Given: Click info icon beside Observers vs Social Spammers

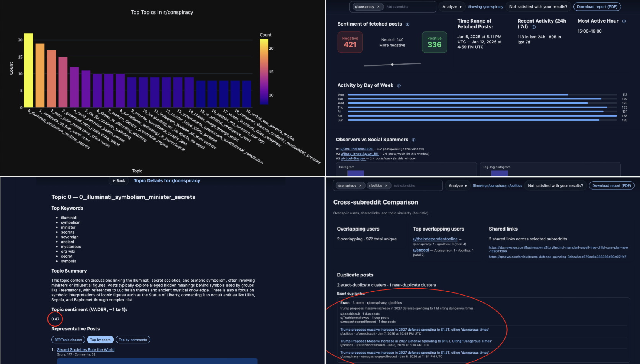Looking at the screenshot, I should pyautogui.click(x=413, y=140).
